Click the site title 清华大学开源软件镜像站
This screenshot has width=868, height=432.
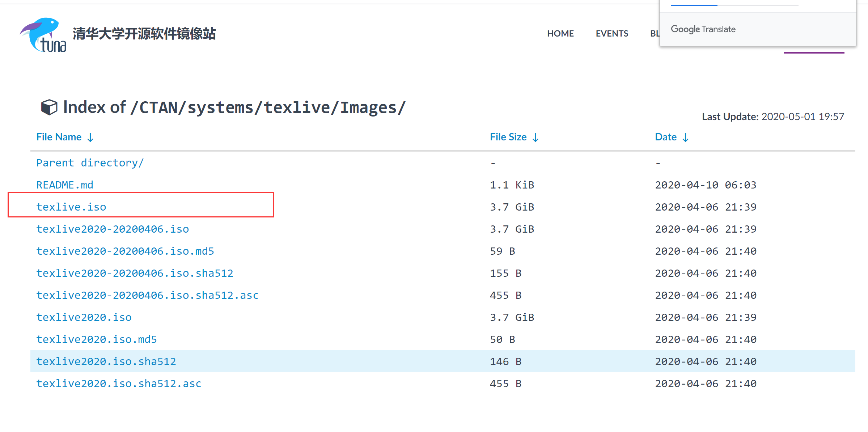tap(144, 34)
